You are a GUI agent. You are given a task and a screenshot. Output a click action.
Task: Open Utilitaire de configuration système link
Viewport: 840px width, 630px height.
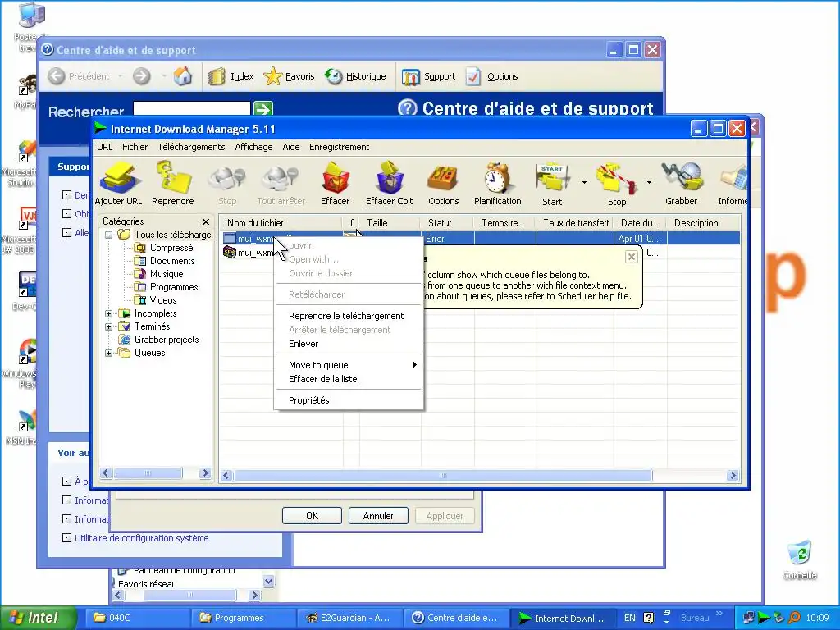pos(141,538)
